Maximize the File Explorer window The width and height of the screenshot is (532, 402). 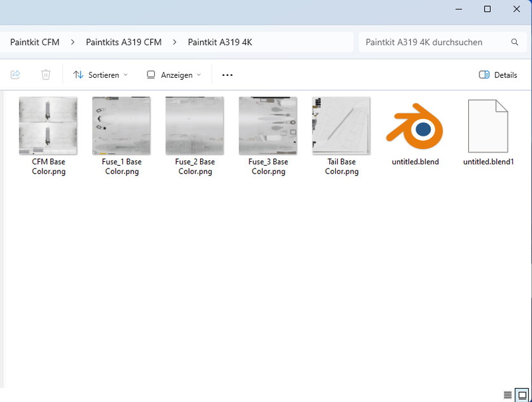[x=487, y=9]
